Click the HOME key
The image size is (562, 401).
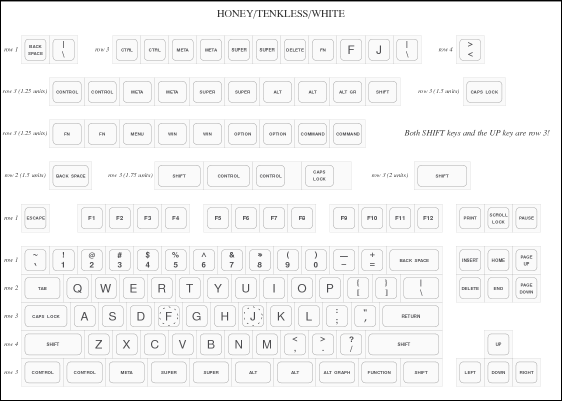pyautogui.click(x=498, y=260)
